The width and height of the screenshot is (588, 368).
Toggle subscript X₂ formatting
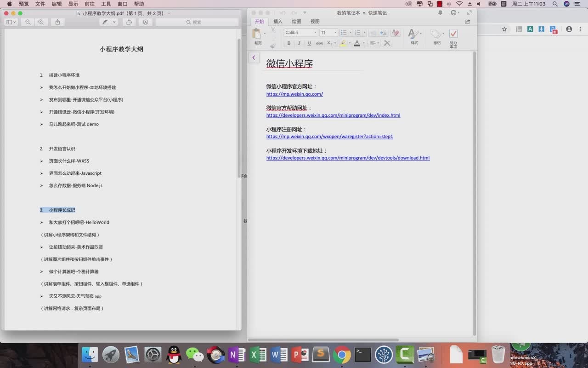(x=329, y=43)
